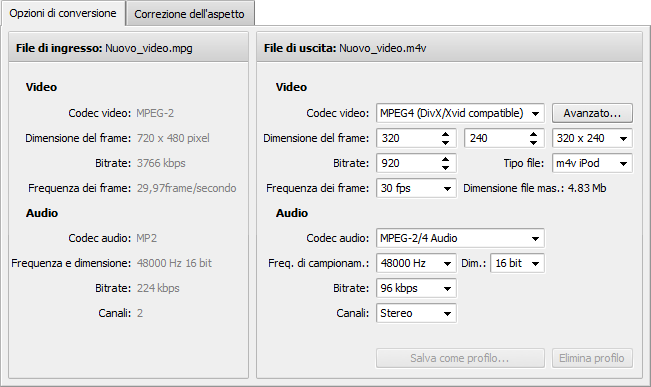Screen dimensions: 651x387
Task: Increase frame width with up arrow
Action: 445,134
